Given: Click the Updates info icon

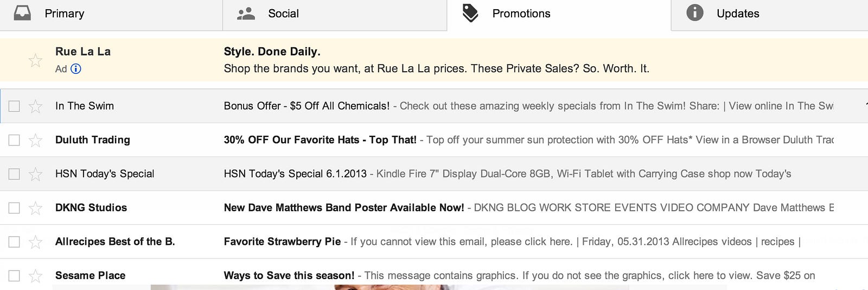Looking at the screenshot, I should coord(694,13).
